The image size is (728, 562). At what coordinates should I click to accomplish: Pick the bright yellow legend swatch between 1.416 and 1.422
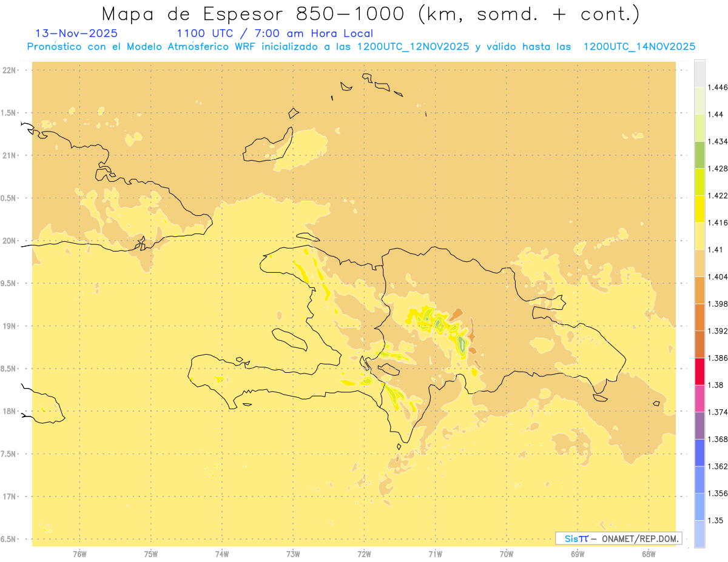[699, 209]
